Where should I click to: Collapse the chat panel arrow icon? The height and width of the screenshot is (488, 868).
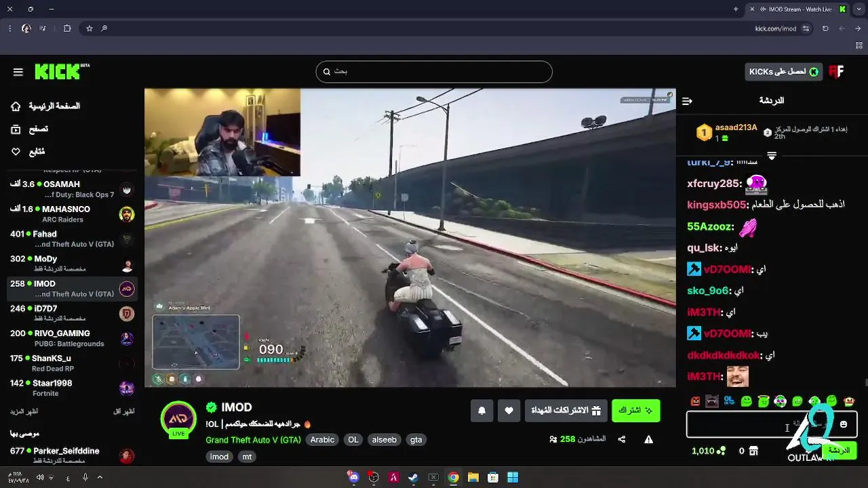pos(687,101)
